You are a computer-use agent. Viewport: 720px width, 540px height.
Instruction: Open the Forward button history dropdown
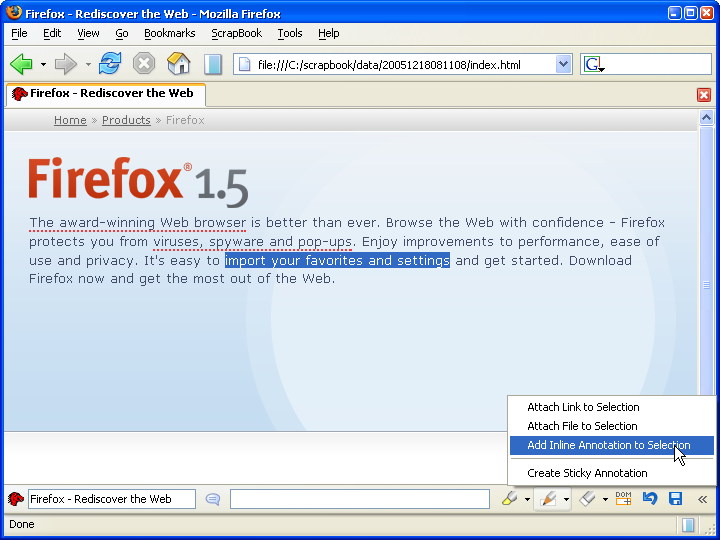[x=88, y=64]
